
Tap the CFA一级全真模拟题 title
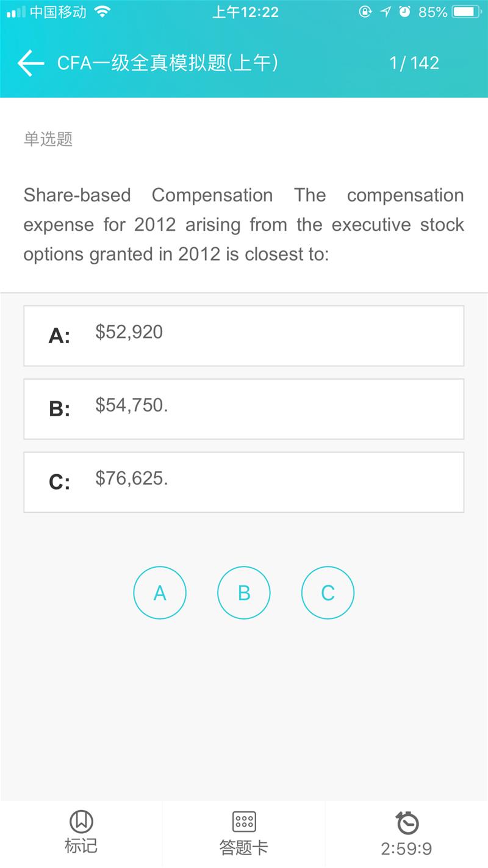click(168, 63)
